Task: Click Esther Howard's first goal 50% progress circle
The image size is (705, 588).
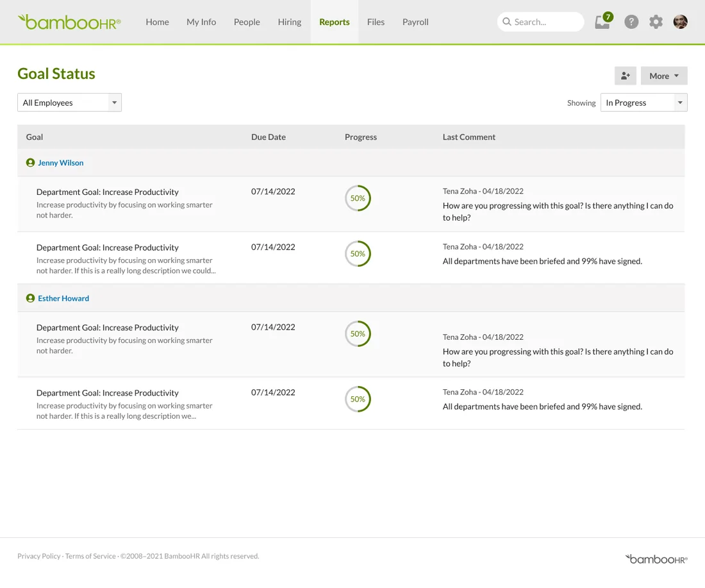Action: (358, 333)
